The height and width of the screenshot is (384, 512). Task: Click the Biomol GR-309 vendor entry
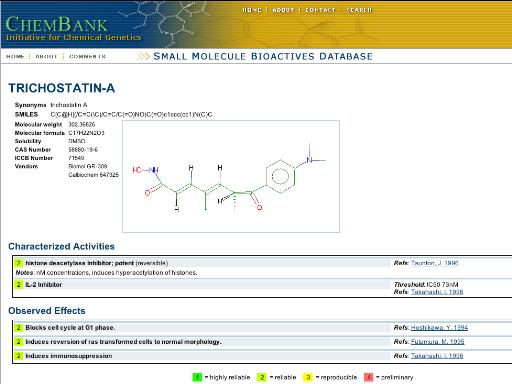[x=88, y=166]
